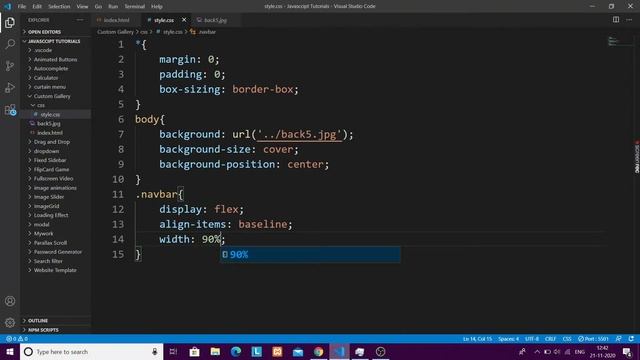Open the Windows Start menu
Image resolution: width=640 pixels, height=360 pixels.
click(x=10, y=351)
